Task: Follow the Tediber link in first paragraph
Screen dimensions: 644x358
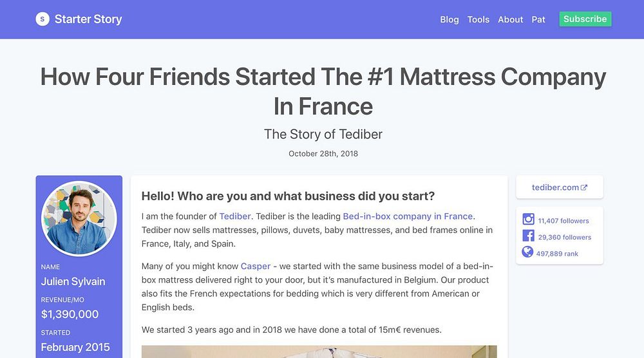Action: point(235,216)
